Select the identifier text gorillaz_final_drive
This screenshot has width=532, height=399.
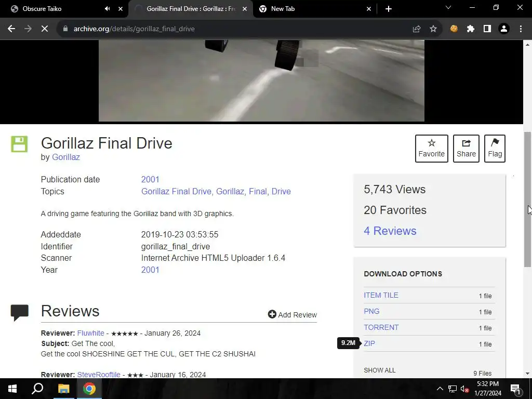coord(176,246)
